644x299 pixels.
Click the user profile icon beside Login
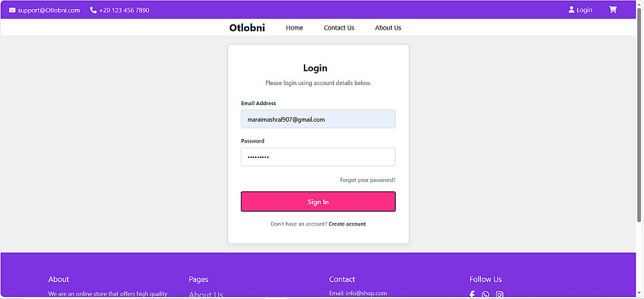click(571, 10)
